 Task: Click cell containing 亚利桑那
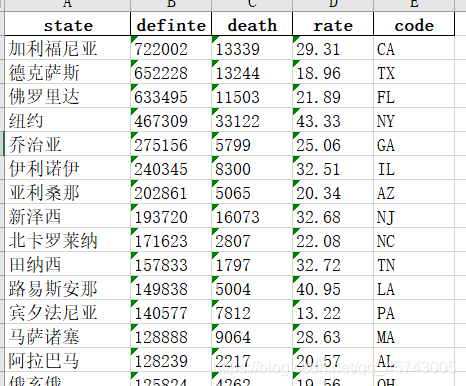(68, 192)
